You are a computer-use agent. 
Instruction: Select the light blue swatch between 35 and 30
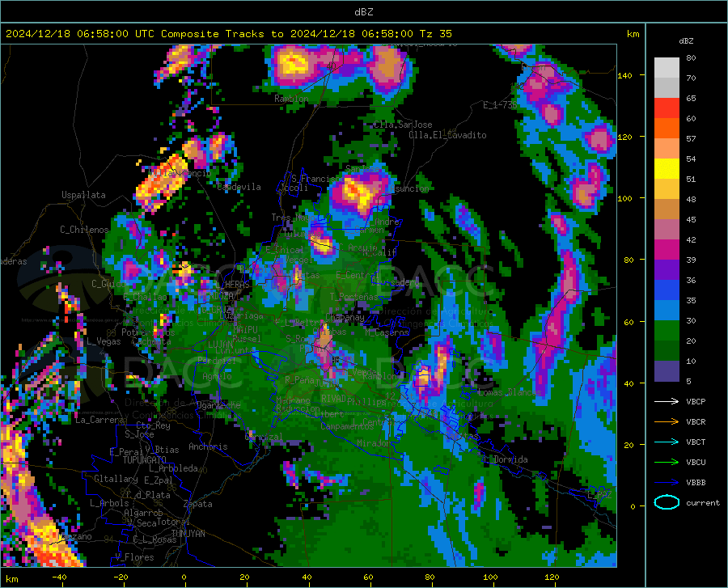tap(667, 311)
